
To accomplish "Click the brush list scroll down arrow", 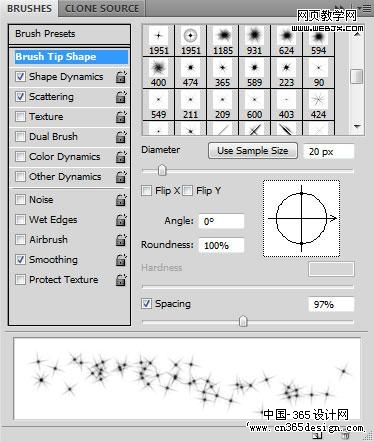I will (x=357, y=127).
